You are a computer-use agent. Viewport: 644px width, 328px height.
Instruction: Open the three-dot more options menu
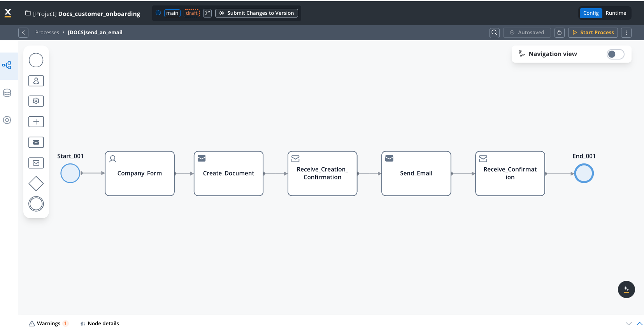pos(626,33)
